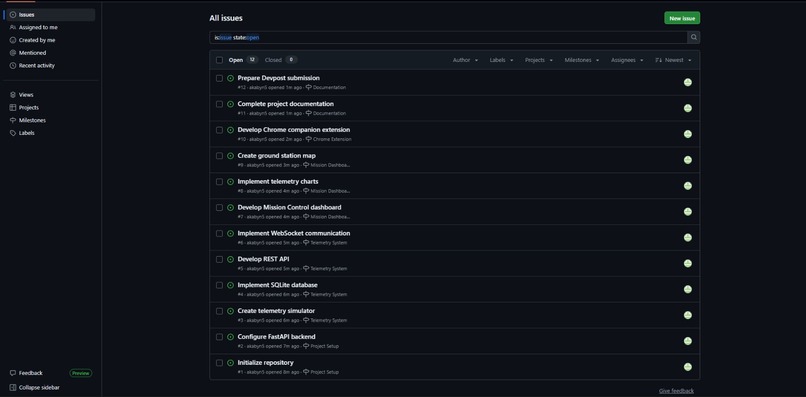The height and width of the screenshot is (397, 806).
Task: Open the Author filter dropdown
Action: click(465, 60)
